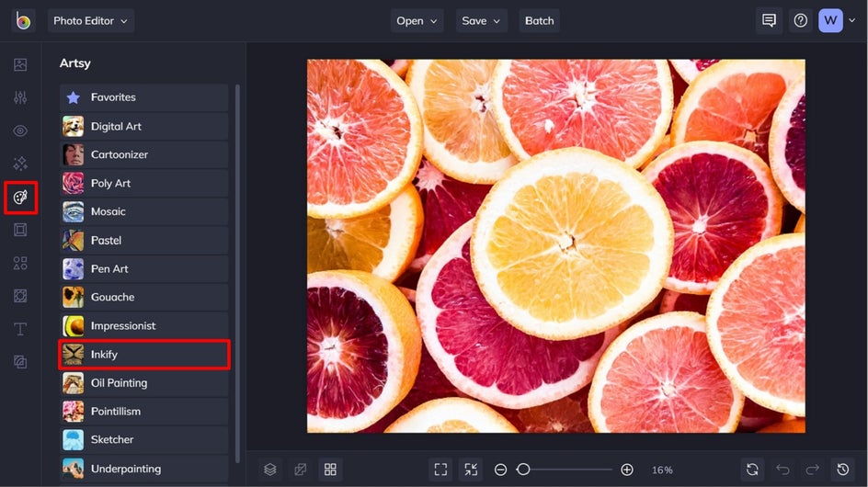The width and height of the screenshot is (868, 487).
Task: Select the Cartoonizer category
Action: [144, 155]
